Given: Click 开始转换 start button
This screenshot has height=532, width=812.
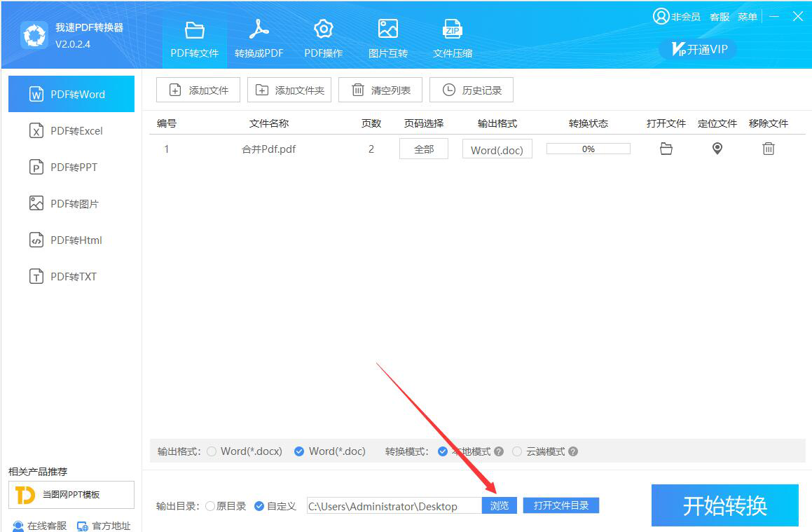Looking at the screenshot, I should [725, 505].
